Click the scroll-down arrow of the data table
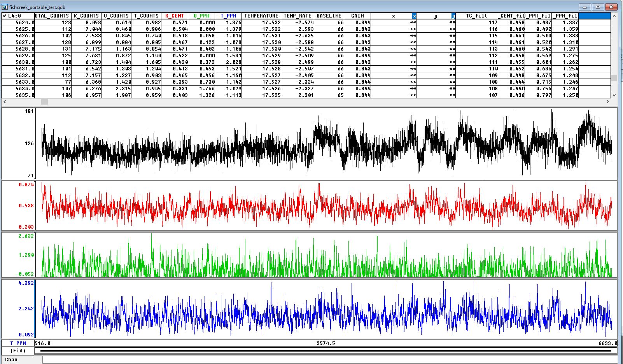This screenshot has height=364, width=623. click(x=614, y=95)
